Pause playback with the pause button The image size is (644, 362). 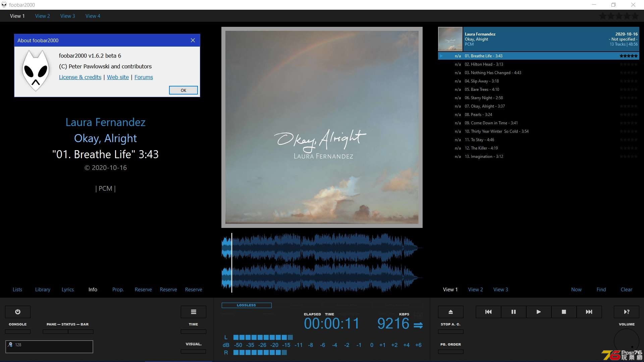click(514, 312)
